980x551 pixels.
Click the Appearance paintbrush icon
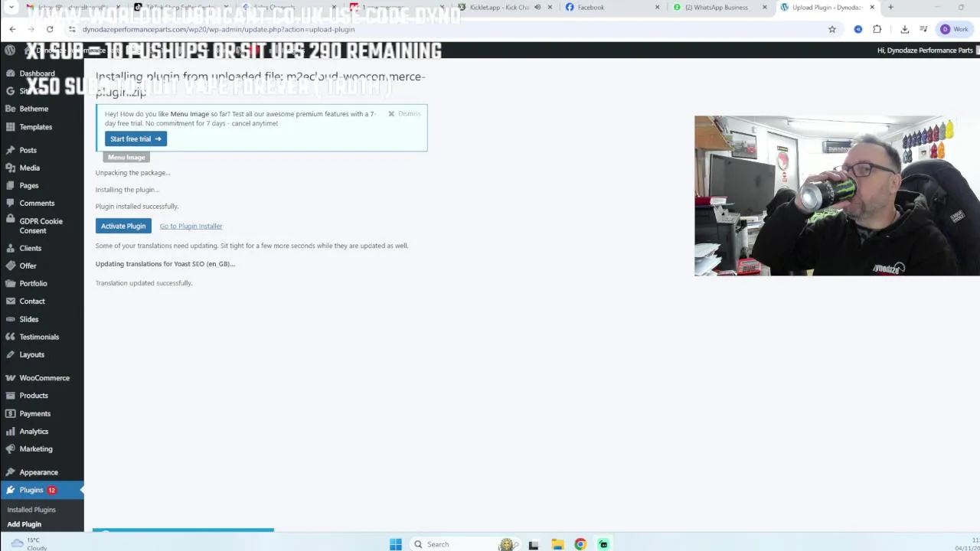point(10,472)
